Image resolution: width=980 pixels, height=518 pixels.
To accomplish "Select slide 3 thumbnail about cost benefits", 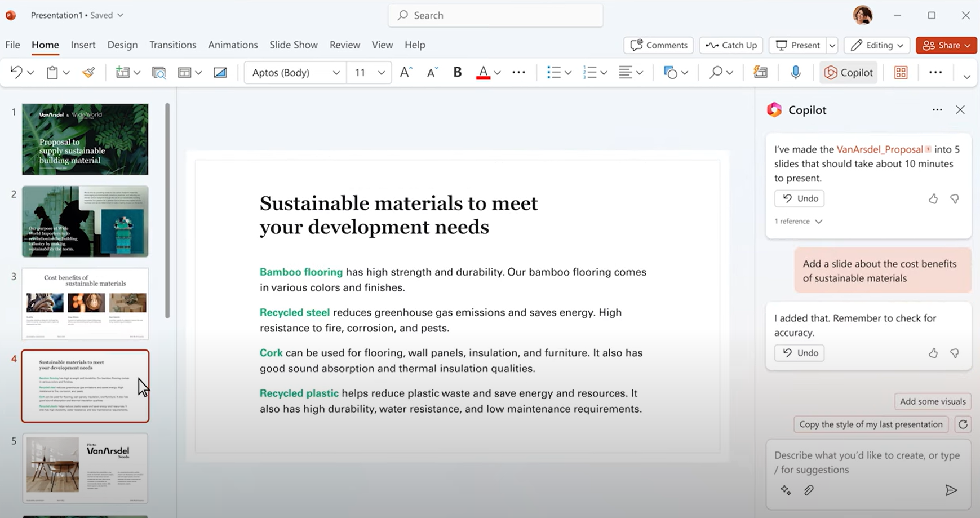I will [x=85, y=304].
